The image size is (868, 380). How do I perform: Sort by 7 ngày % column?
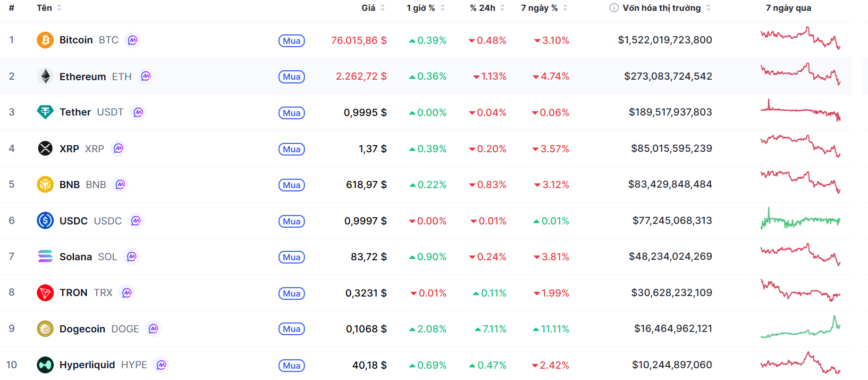[539, 8]
